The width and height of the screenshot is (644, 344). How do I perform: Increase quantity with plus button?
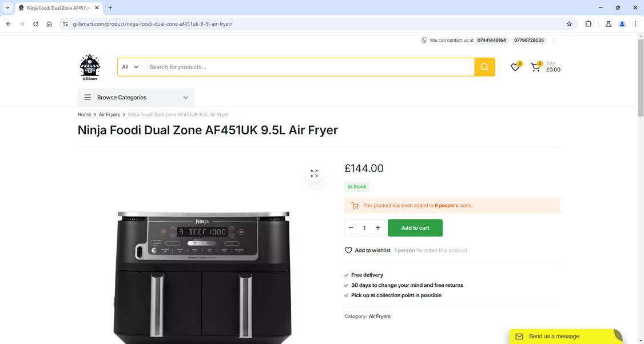pos(377,228)
